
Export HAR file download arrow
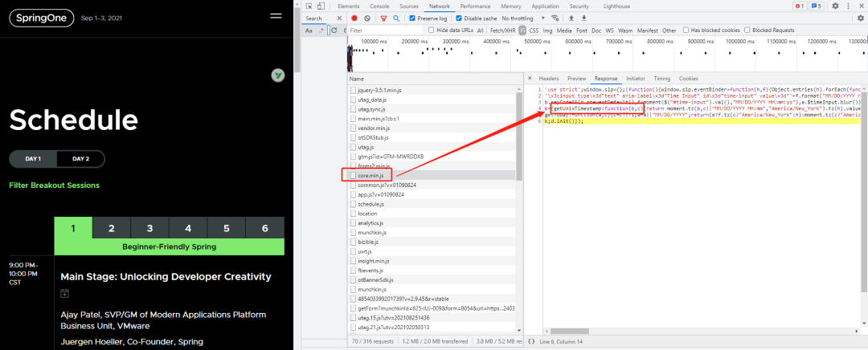583,18
